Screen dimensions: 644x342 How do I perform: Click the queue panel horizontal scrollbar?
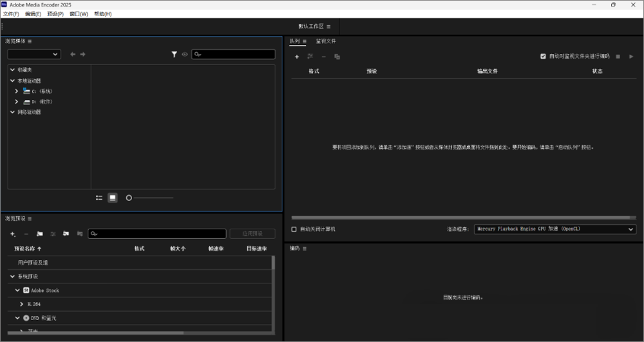click(x=460, y=218)
